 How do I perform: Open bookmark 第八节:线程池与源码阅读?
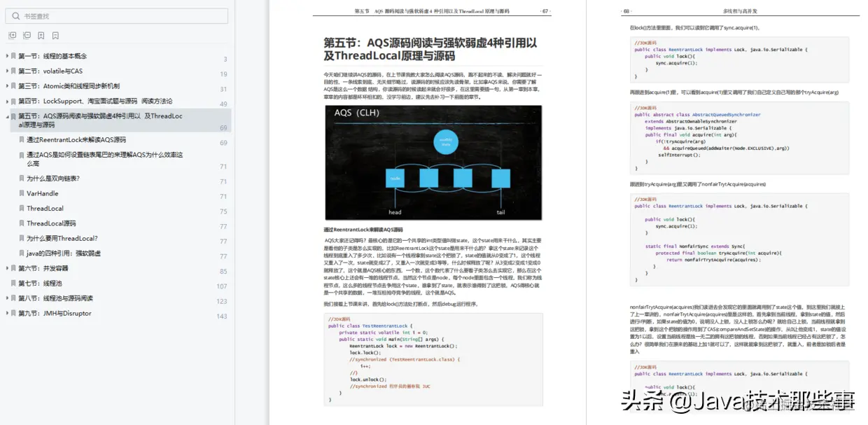pyautogui.click(x=55, y=298)
